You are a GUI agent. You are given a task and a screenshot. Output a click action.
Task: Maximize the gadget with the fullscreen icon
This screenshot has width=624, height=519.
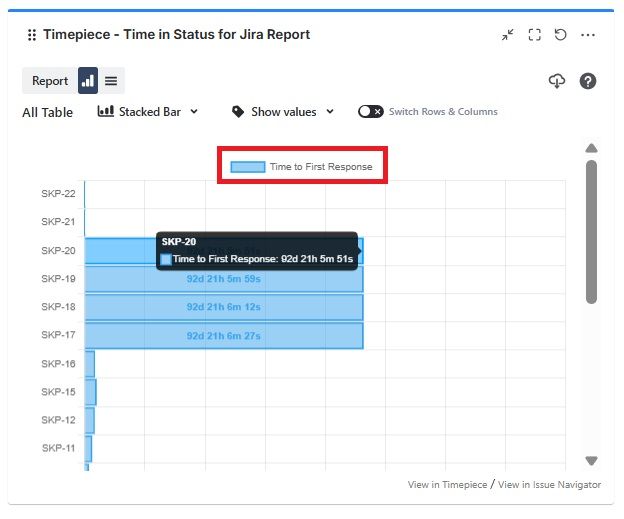pos(534,35)
